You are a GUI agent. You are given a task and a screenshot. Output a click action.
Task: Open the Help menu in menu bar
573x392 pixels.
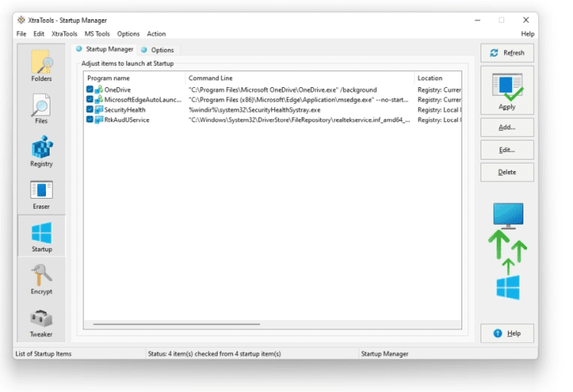[527, 34]
